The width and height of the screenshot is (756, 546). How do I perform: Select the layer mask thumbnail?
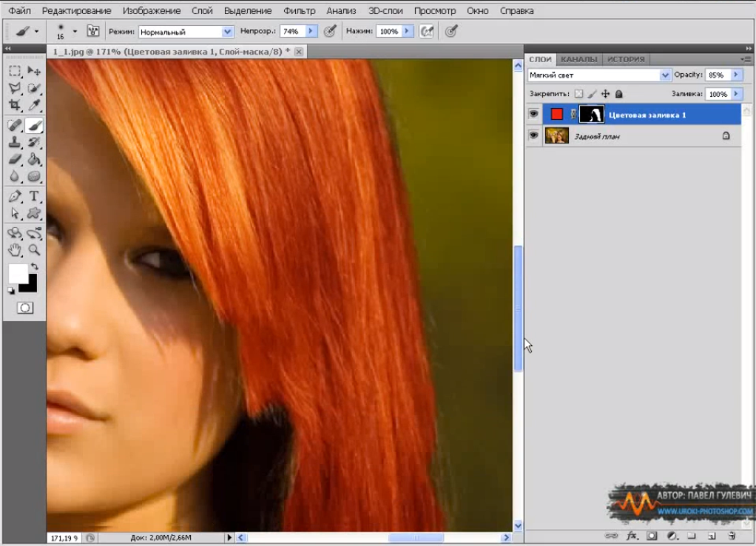click(x=591, y=115)
